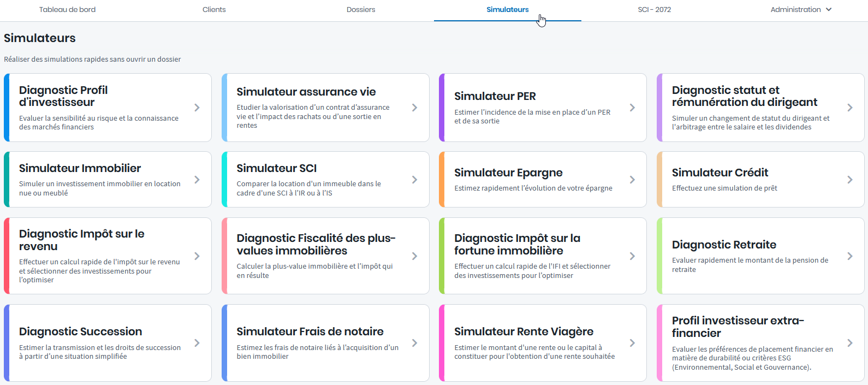The width and height of the screenshot is (868, 385).
Task: Open the Simulateur Immobilier title link
Action: pos(80,168)
